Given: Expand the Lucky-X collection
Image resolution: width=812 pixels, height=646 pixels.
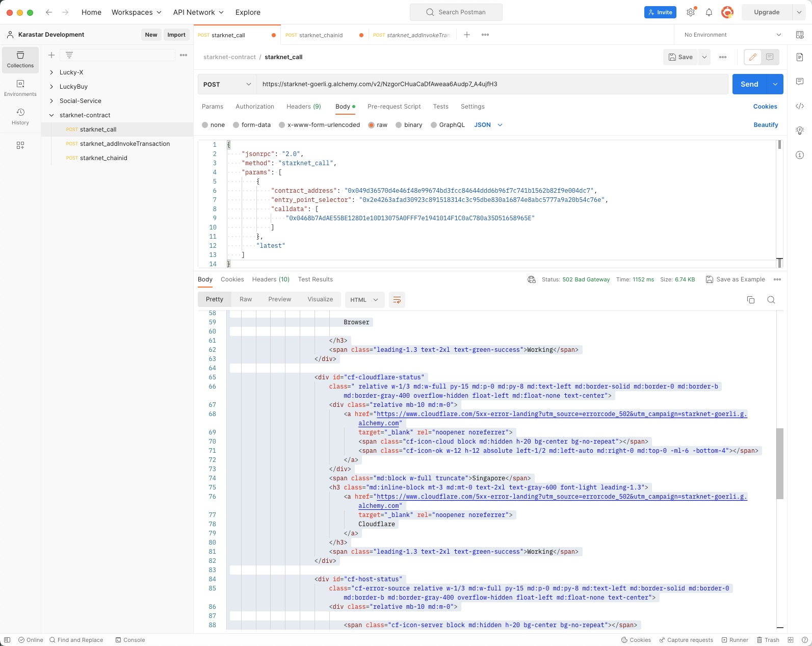Looking at the screenshot, I should tap(51, 72).
